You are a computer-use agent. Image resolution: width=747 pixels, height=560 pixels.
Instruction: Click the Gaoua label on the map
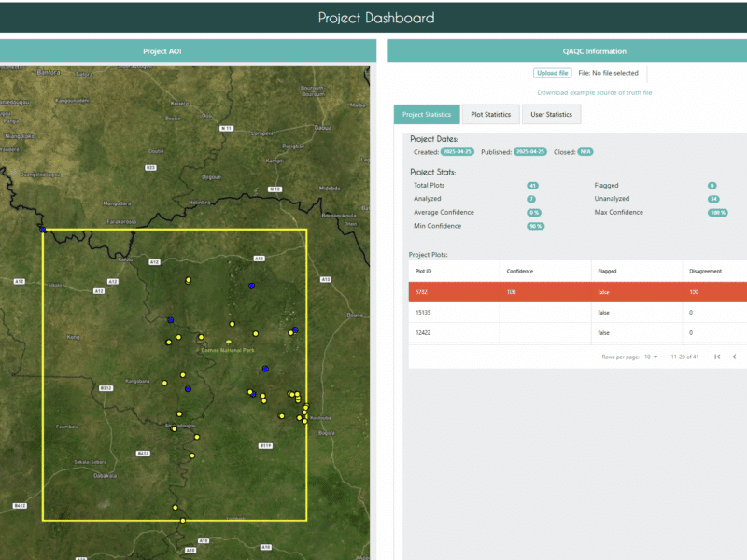tap(323, 128)
